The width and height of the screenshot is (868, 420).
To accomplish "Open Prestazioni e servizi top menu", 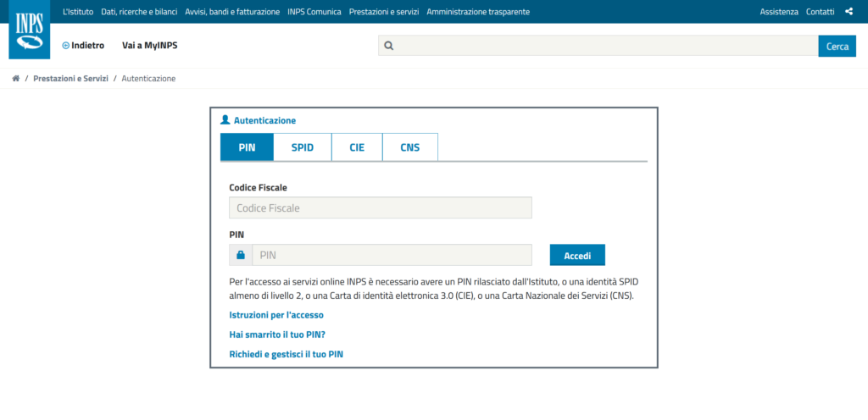I will 384,12.
